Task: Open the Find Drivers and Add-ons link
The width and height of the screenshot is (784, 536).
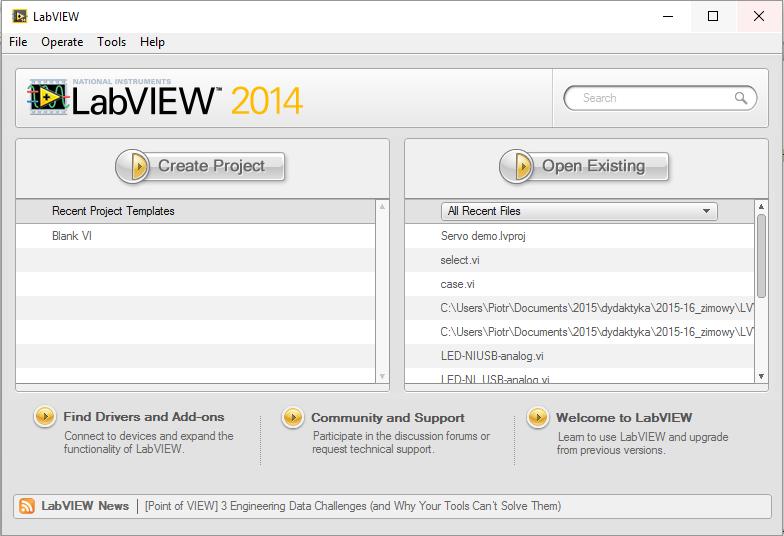Action: click(144, 416)
